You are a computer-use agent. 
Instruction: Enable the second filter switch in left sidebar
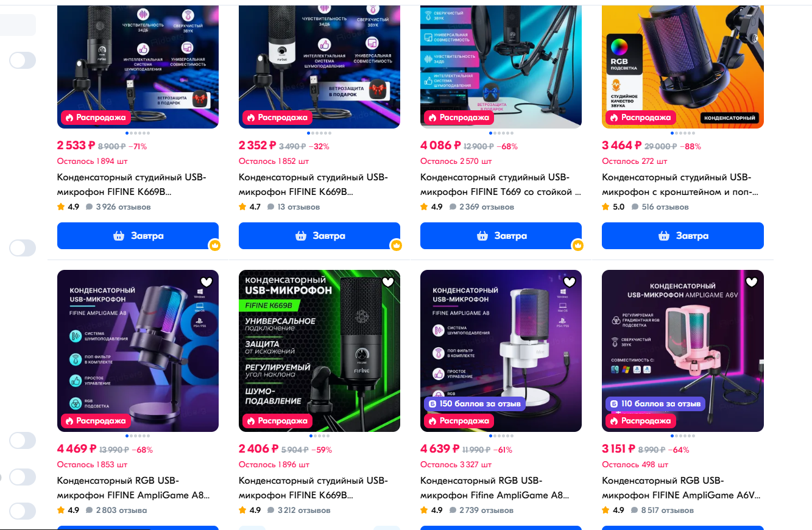pos(23,248)
